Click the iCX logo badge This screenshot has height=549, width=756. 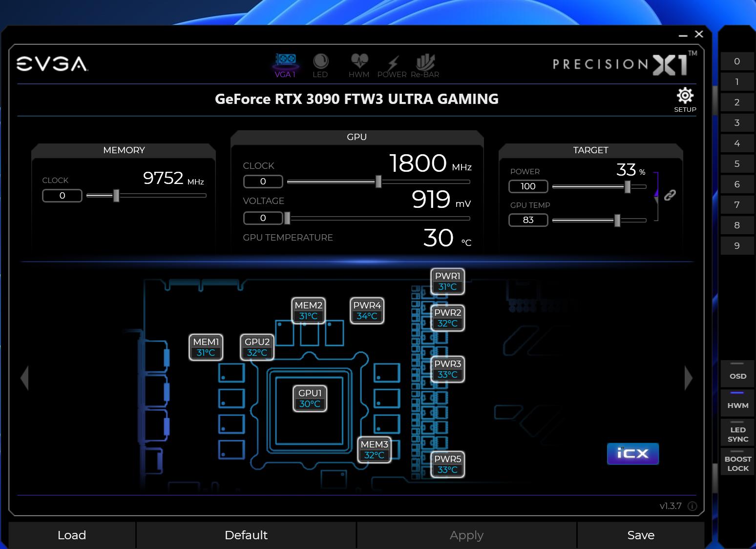(x=633, y=454)
